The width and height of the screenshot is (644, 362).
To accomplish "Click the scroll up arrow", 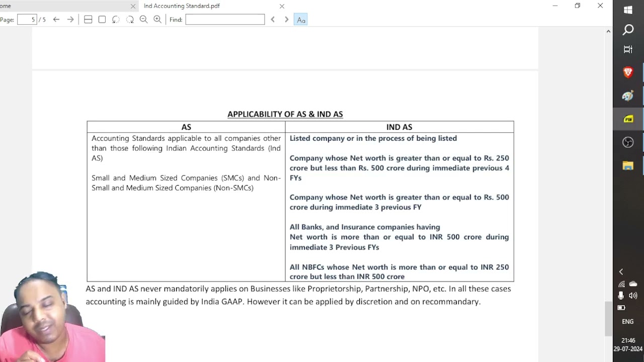I will pos(608,31).
